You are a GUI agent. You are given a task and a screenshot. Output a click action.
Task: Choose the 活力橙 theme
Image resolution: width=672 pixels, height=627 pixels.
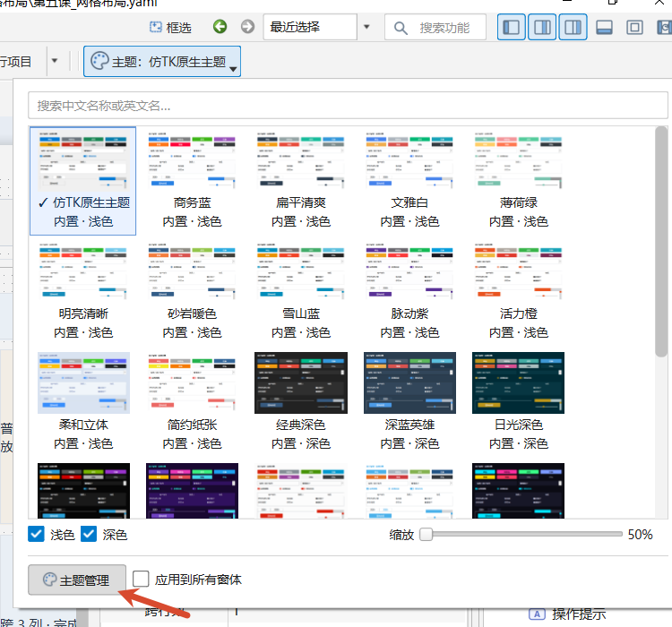point(518,291)
